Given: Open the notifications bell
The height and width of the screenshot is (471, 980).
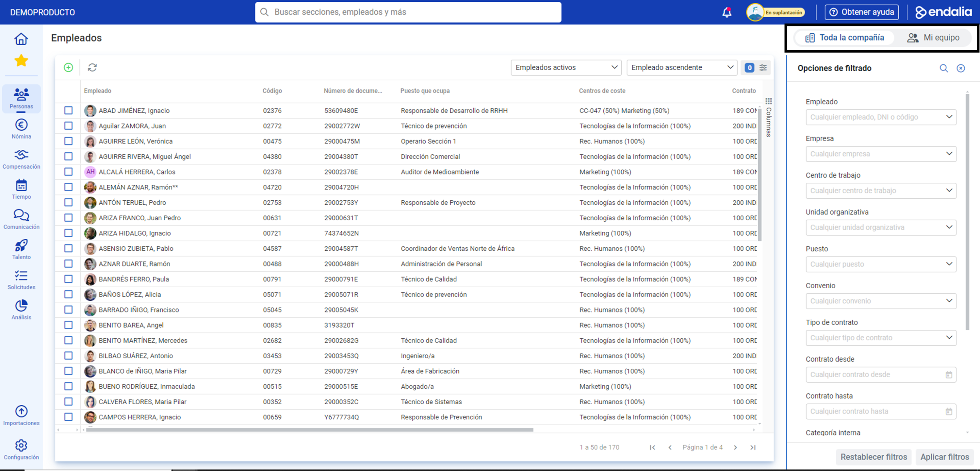Looking at the screenshot, I should [x=727, y=12].
